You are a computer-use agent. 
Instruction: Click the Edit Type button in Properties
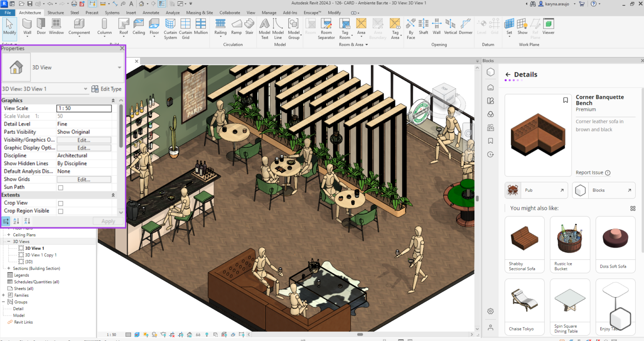point(106,89)
